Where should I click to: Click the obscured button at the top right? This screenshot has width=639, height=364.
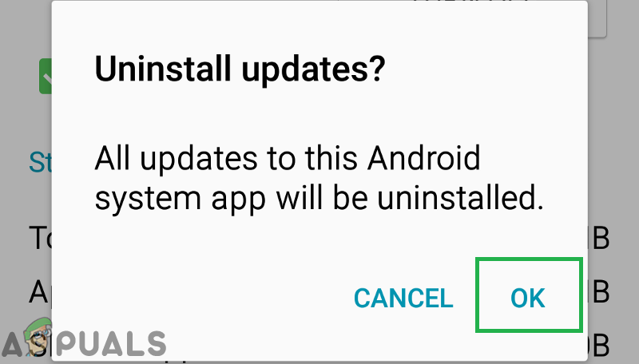[x=597, y=18]
